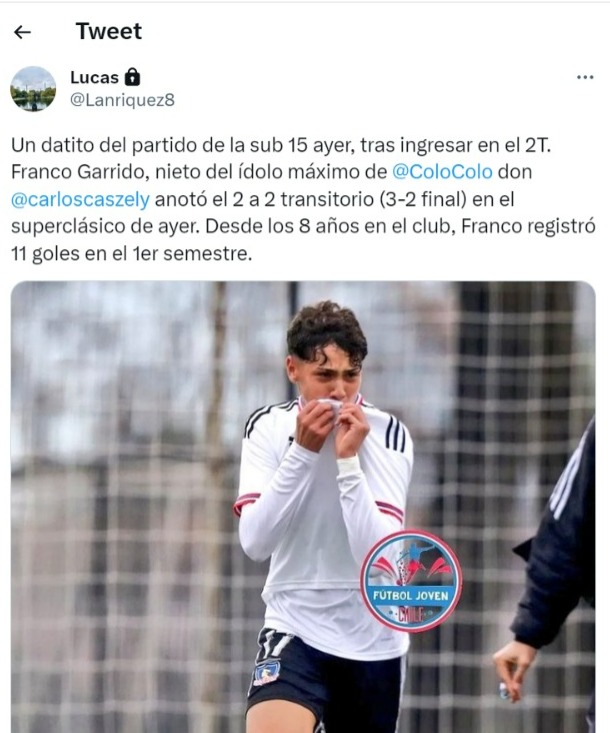Go back using the left arrow
610x733 pixels.
[22, 32]
